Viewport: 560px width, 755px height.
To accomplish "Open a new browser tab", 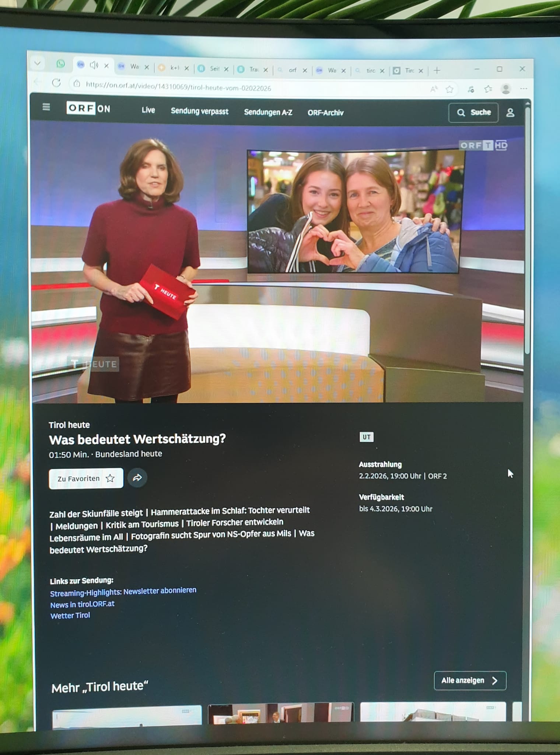I will 437,70.
